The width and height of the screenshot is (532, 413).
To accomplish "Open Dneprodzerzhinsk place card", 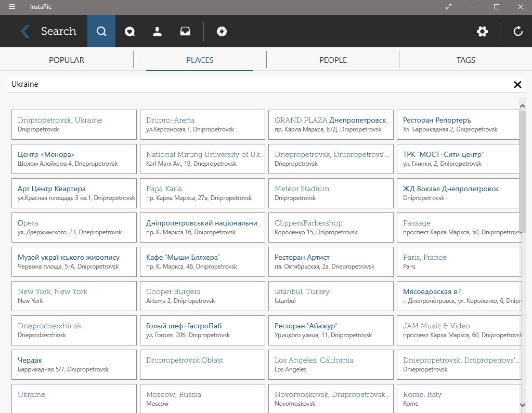I will [x=74, y=330].
